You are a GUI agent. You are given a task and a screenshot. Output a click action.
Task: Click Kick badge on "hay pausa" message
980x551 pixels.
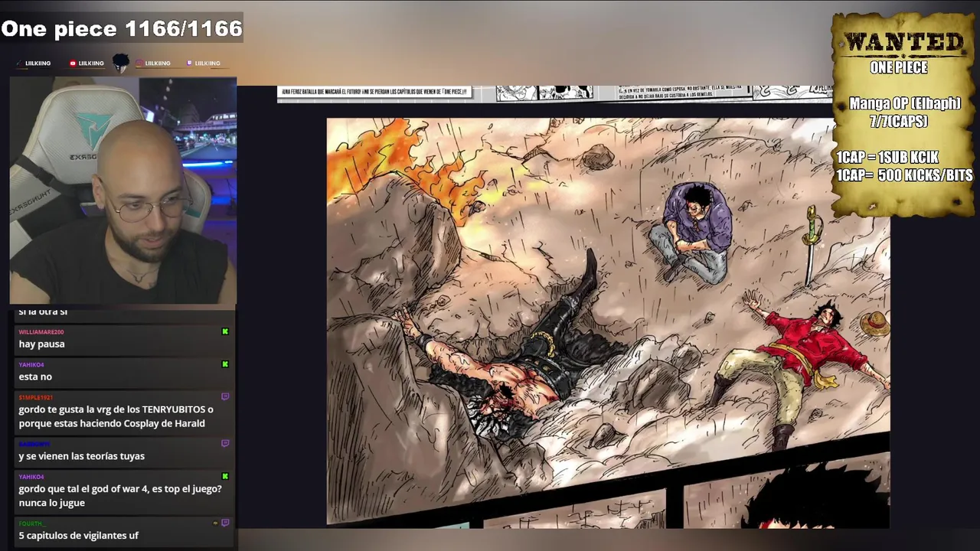tap(225, 332)
